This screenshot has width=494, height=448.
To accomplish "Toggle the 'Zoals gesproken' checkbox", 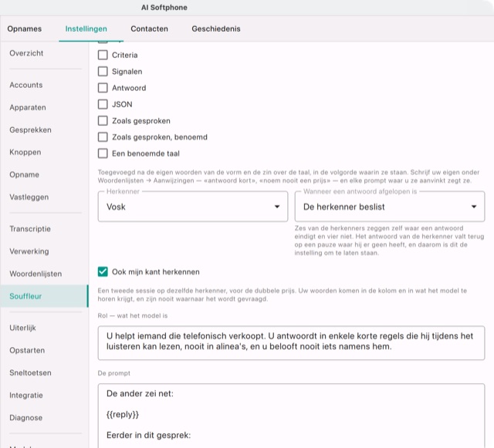I will pos(103,120).
